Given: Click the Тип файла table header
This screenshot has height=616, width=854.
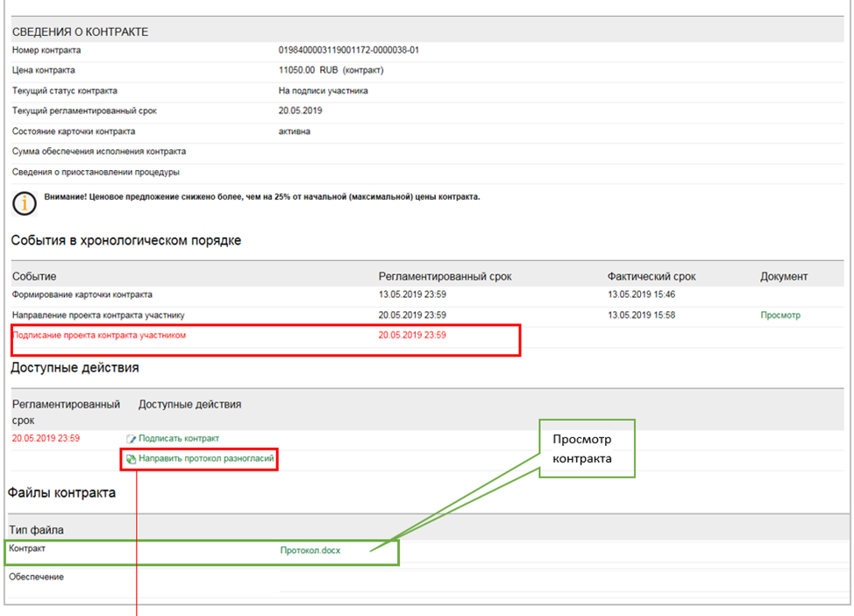Looking at the screenshot, I should click(36, 530).
